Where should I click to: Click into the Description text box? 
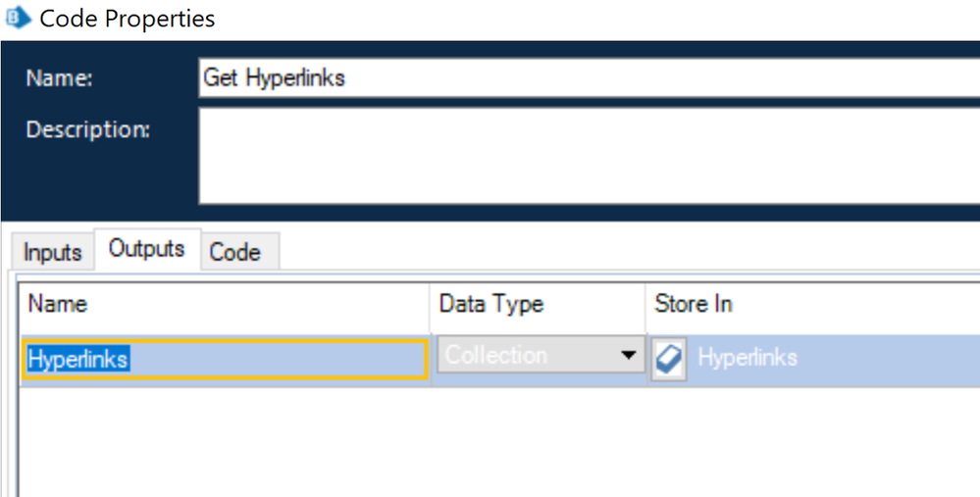[589, 155]
